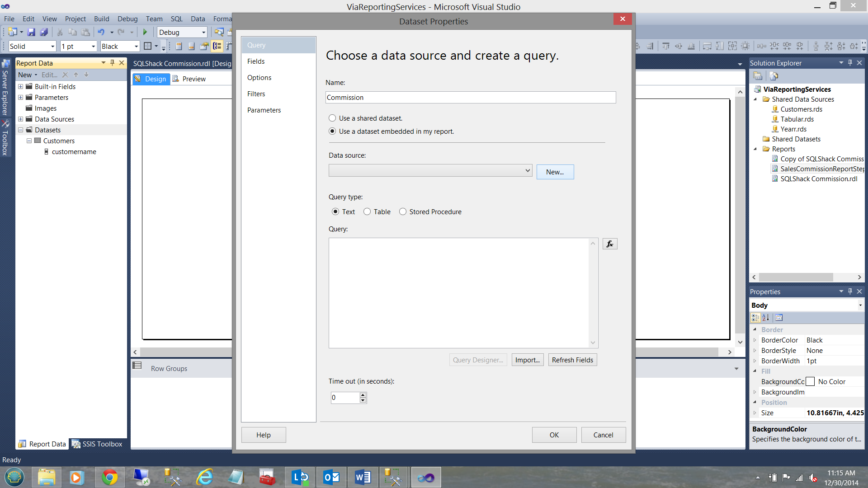Click the New... data source button

555,172
